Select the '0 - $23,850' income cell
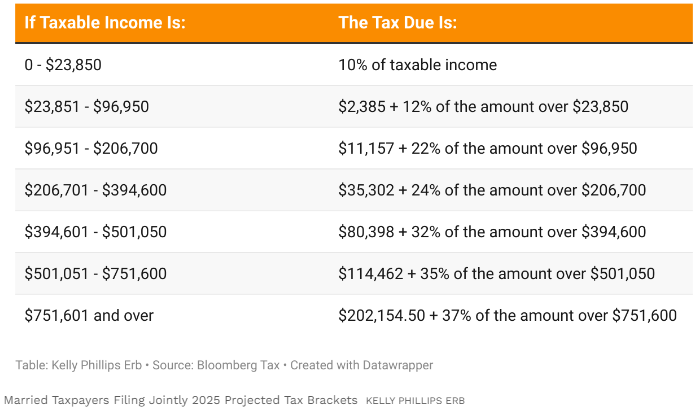 [63, 65]
